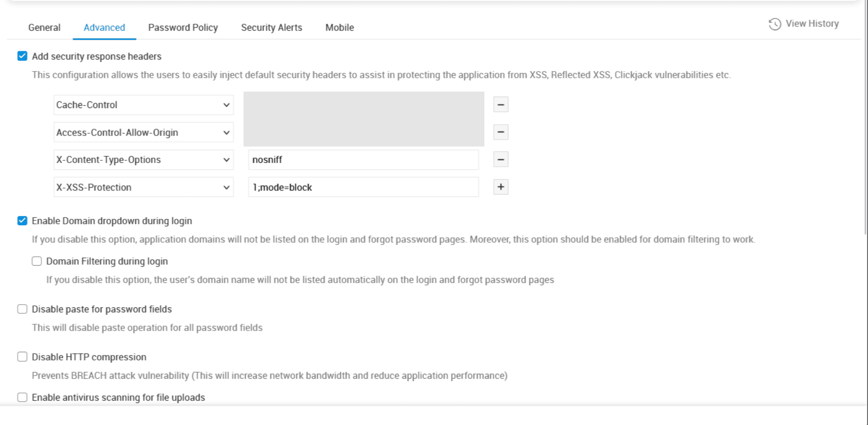The width and height of the screenshot is (868, 425).
Task: Click the View History clock icon
Action: click(x=775, y=24)
